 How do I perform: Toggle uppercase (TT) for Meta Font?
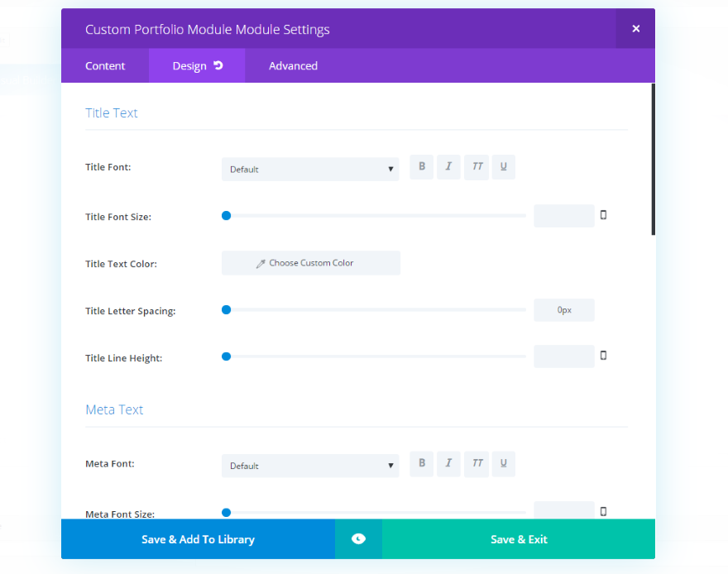pyautogui.click(x=477, y=464)
